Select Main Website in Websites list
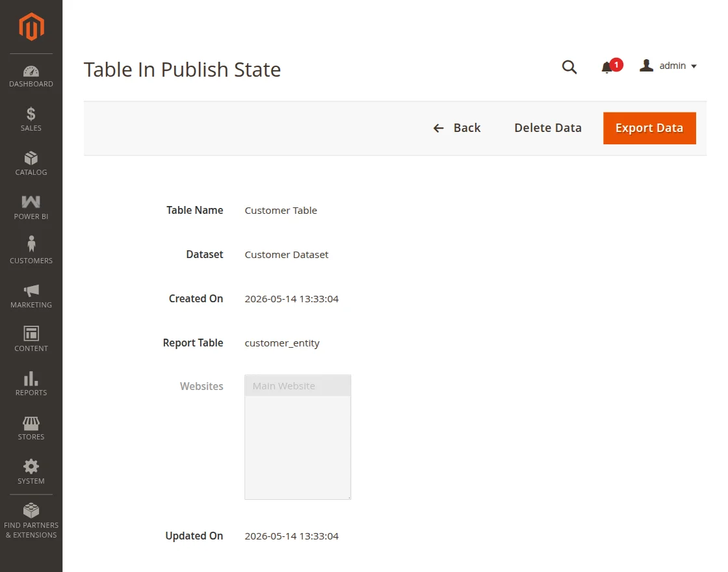The image size is (728, 572). tap(298, 386)
